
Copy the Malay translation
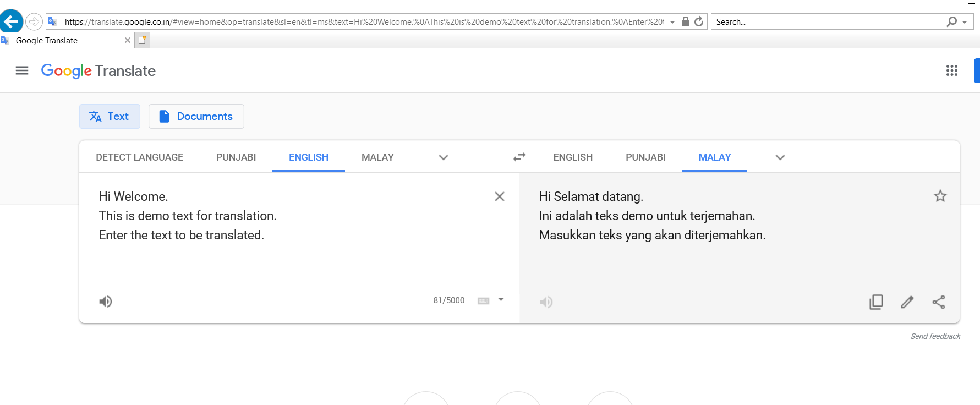pyautogui.click(x=876, y=302)
